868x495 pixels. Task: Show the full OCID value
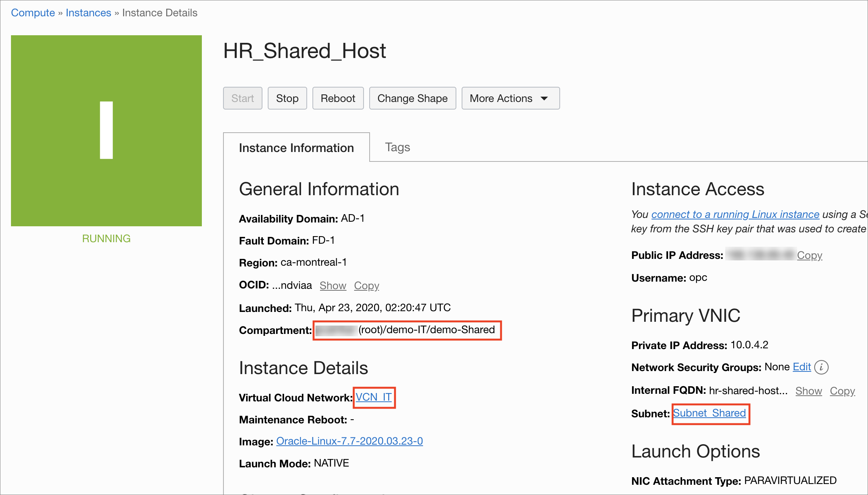click(333, 285)
